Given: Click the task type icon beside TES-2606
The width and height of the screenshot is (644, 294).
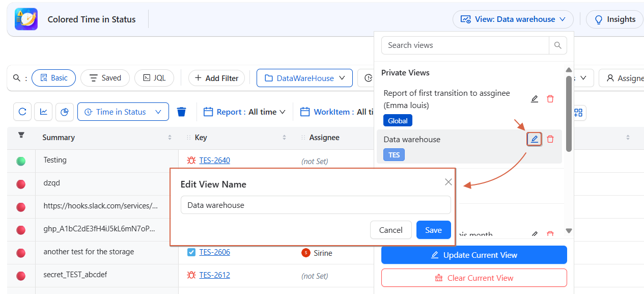Looking at the screenshot, I should pyautogui.click(x=191, y=252).
